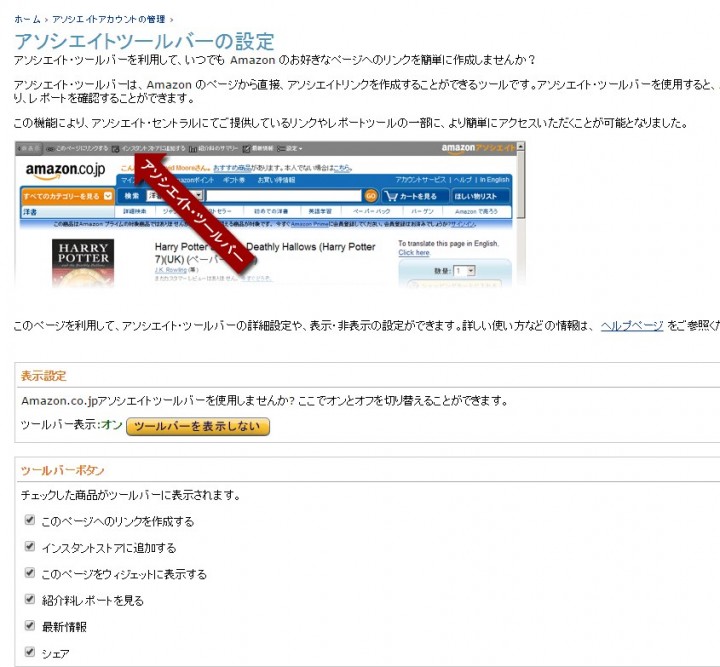Uncheck このページへのリンクを作成する checkbox
720x667 pixels.
pyautogui.click(x=30, y=520)
